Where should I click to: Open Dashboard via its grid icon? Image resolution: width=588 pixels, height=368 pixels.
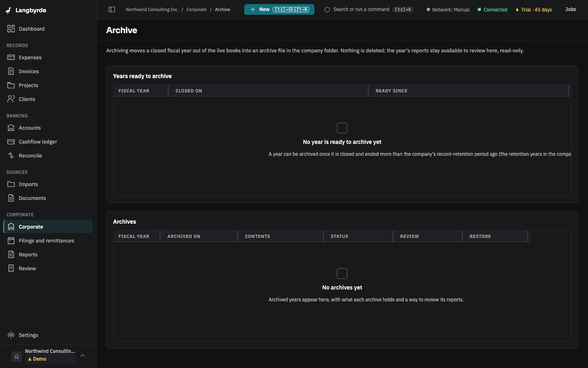11,29
